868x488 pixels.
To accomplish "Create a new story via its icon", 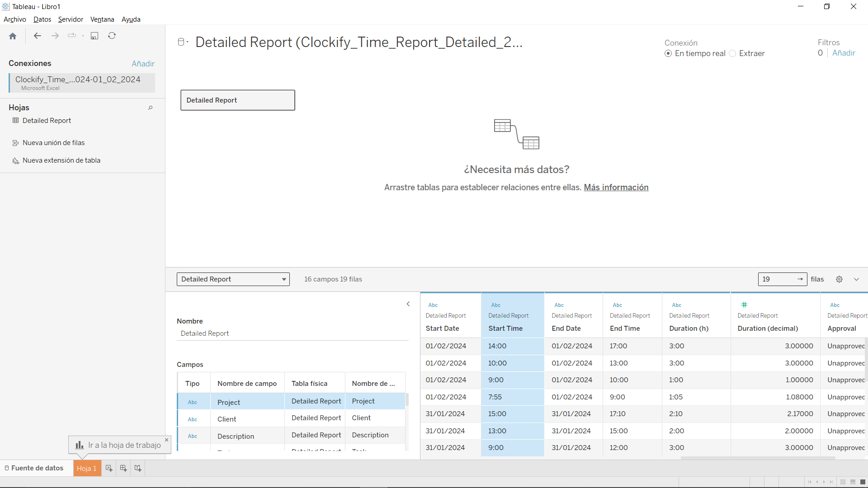I will (x=138, y=468).
